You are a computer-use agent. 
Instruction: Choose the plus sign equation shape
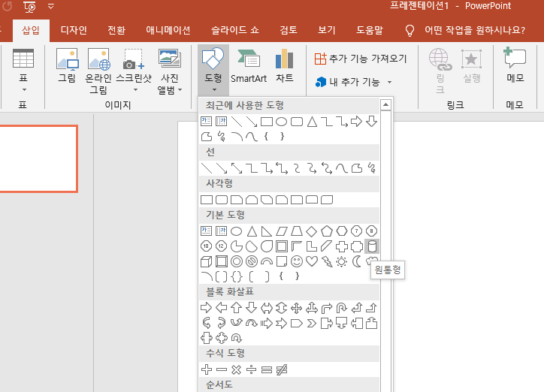[x=207, y=369]
